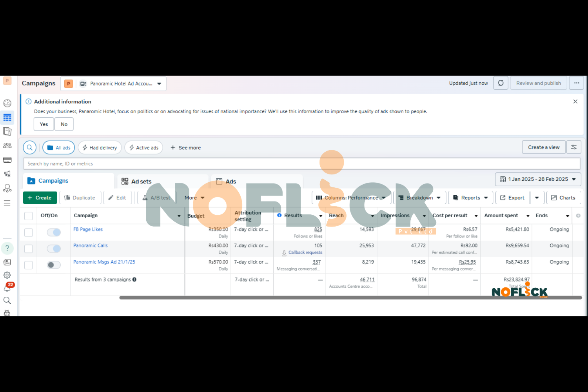
Task: Open notifications bell with 22 badge
Action: tap(7, 288)
